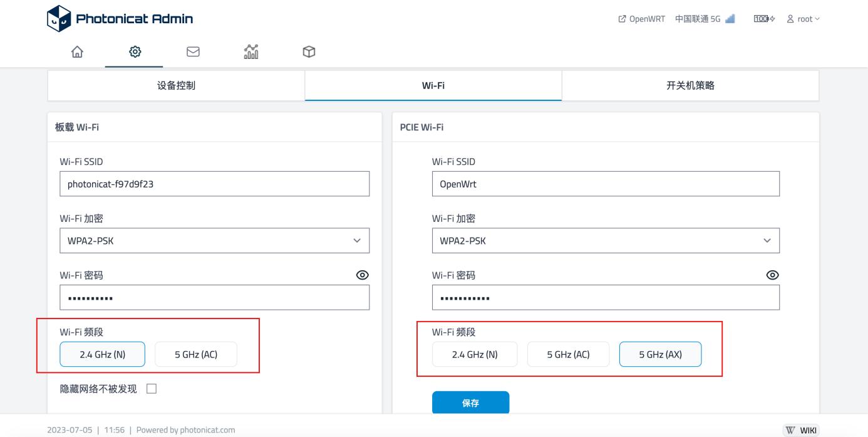Open the SMS envelope icon
Screen dimensions: 868x437
click(x=192, y=53)
